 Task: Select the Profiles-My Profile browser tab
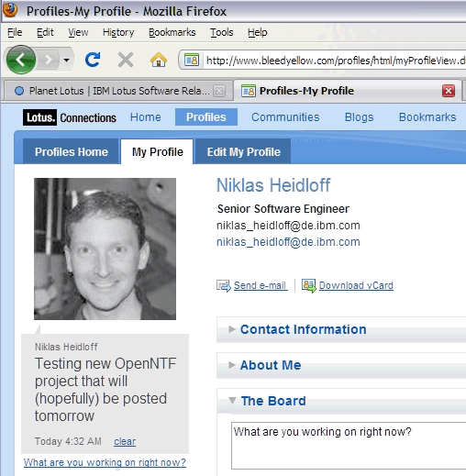click(347, 91)
